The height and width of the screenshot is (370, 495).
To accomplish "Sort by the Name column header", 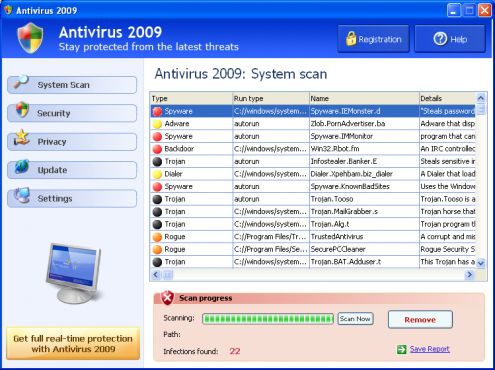I will (364, 99).
